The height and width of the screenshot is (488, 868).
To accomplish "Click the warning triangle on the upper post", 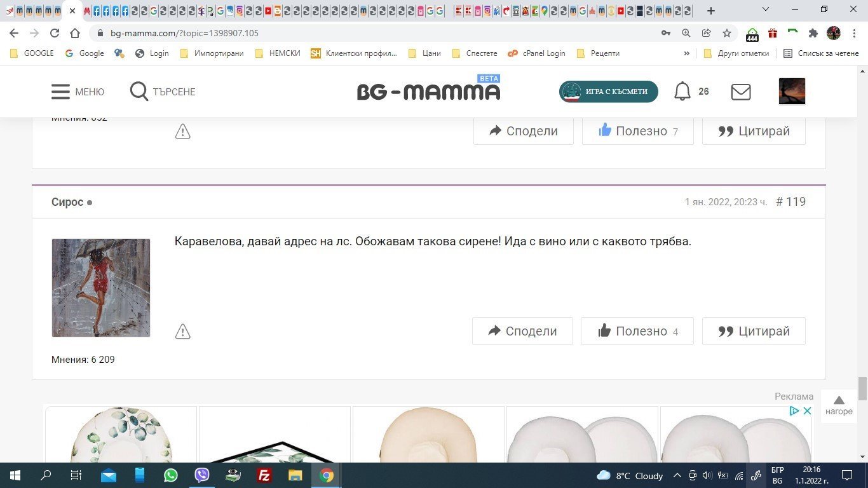I will click(183, 132).
